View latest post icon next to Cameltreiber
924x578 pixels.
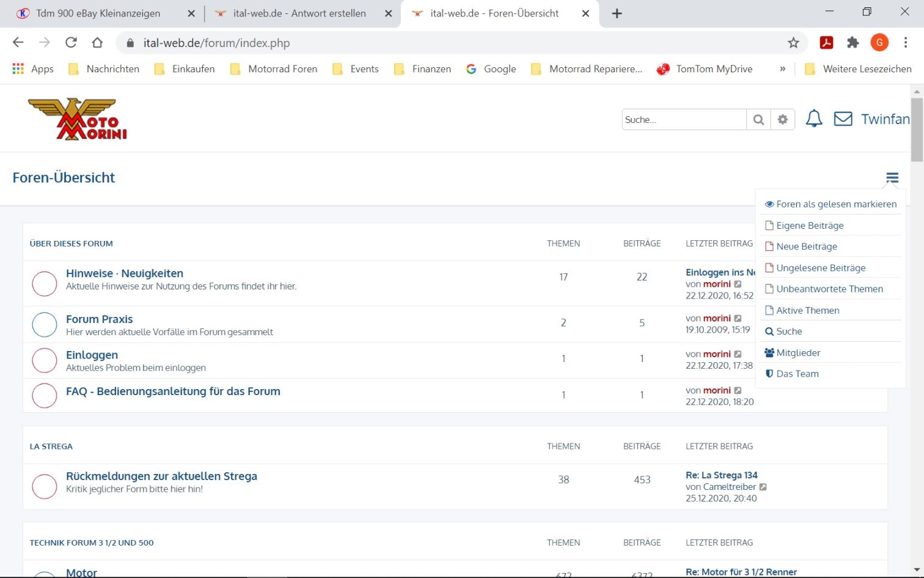coord(763,487)
